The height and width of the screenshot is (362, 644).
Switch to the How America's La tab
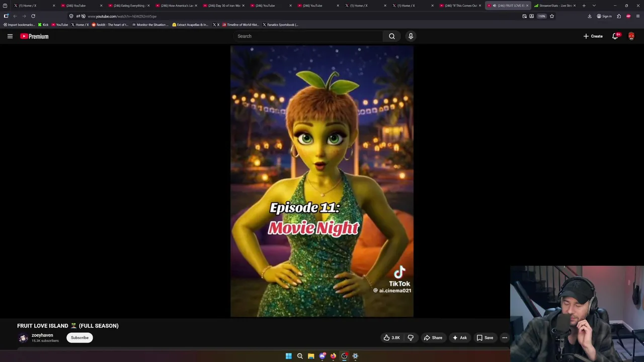pyautogui.click(x=176, y=6)
